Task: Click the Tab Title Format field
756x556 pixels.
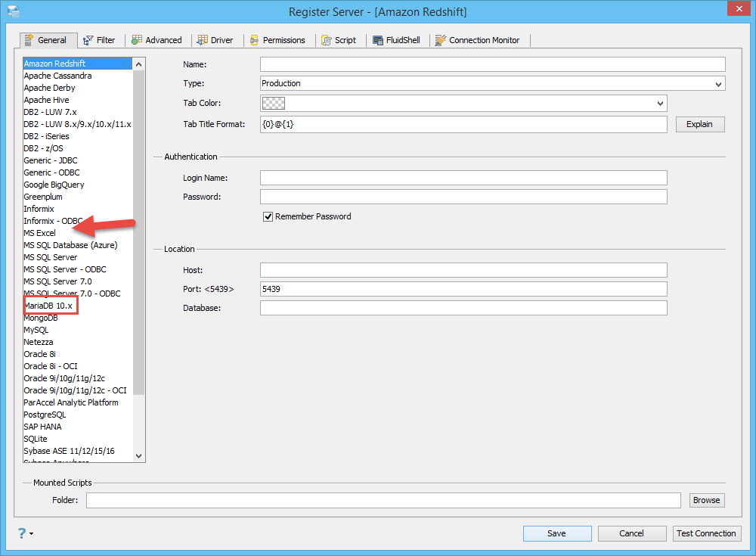Action: tap(464, 124)
